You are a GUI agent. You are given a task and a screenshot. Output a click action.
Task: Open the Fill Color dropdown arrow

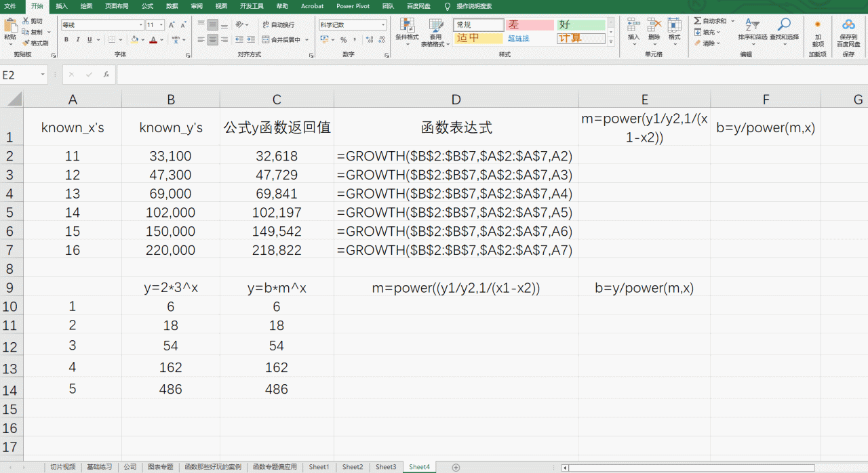[x=142, y=40]
